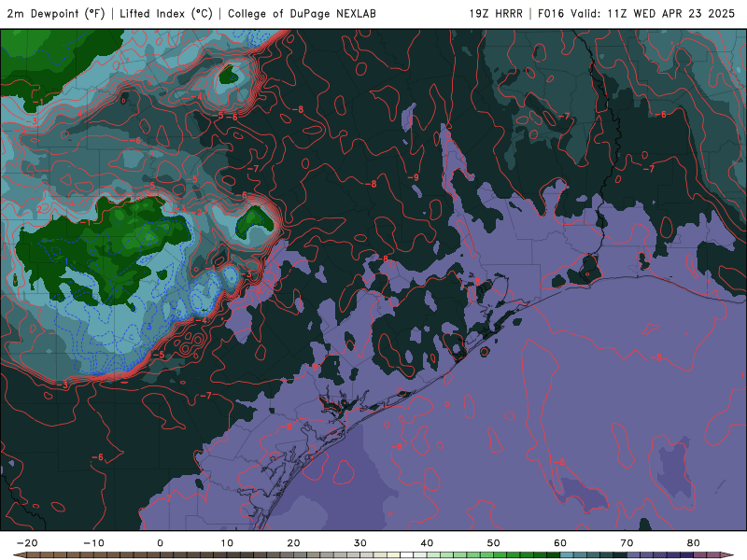The image size is (747, 560).
Task: Click the "20" color scale label
Action: (x=293, y=543)
